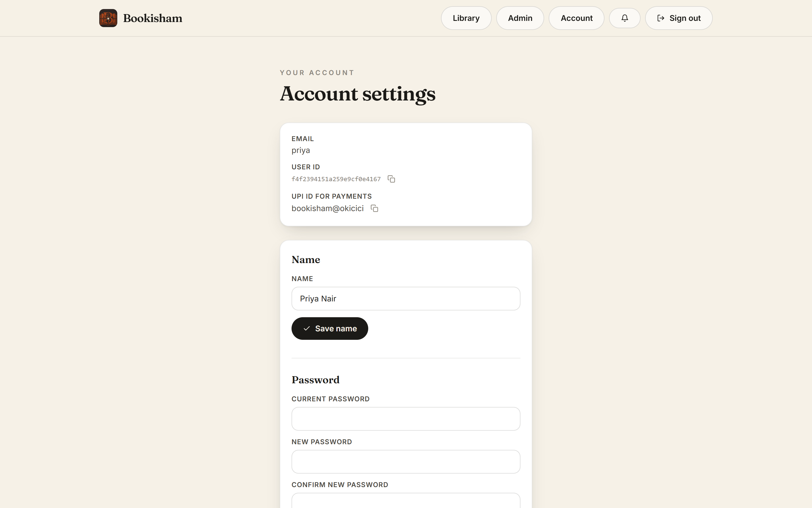Click the Current Password field
This screenshot has width=812, height=508.
(x=406, y=419)
